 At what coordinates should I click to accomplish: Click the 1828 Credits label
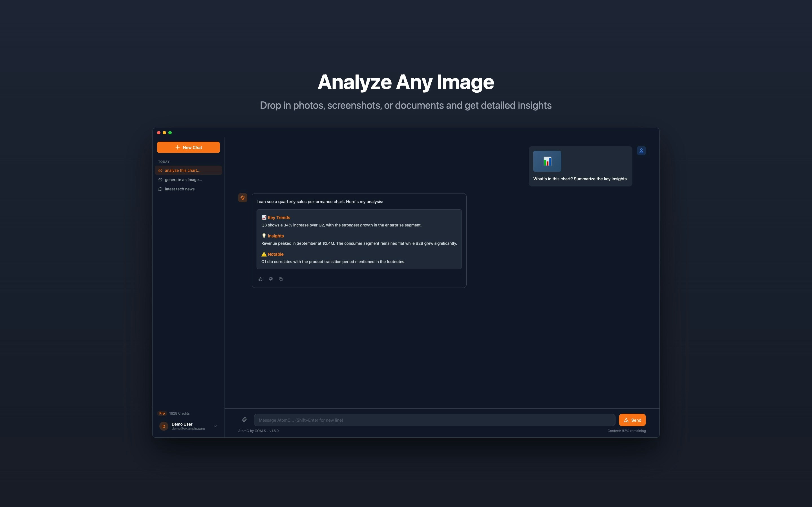180,413
